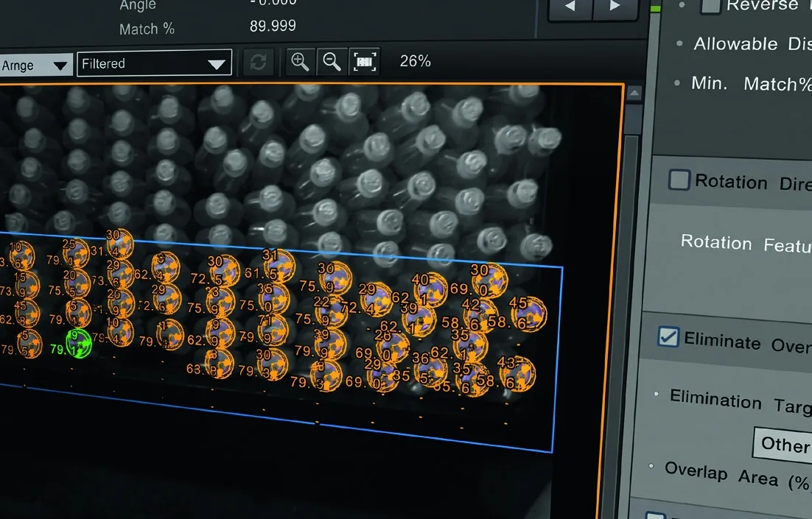Click the 26% zoom level readout
The width and height of the screenshot is (812, 519).
(416, 61)
